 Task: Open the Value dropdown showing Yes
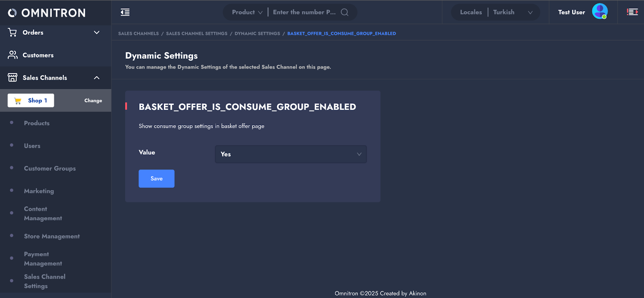(x=291, y=154)
